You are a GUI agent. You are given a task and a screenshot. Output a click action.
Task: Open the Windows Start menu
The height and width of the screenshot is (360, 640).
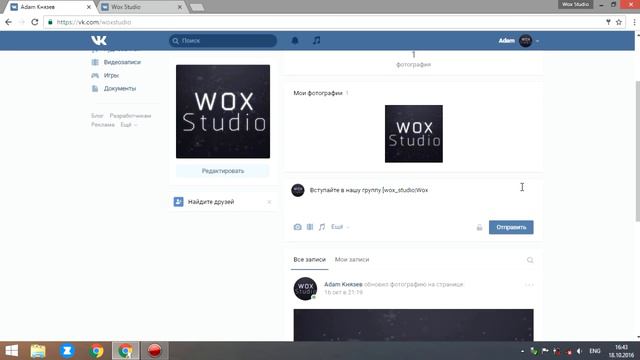pos(11,351)
